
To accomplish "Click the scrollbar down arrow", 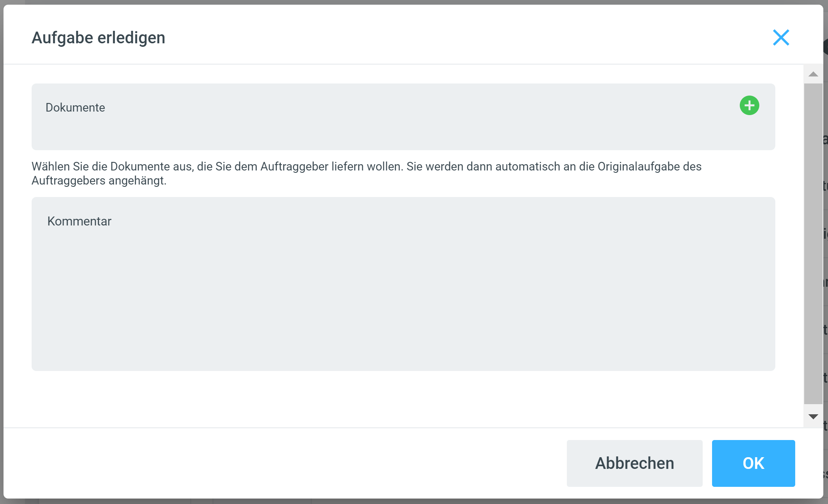I will point(813,417).
